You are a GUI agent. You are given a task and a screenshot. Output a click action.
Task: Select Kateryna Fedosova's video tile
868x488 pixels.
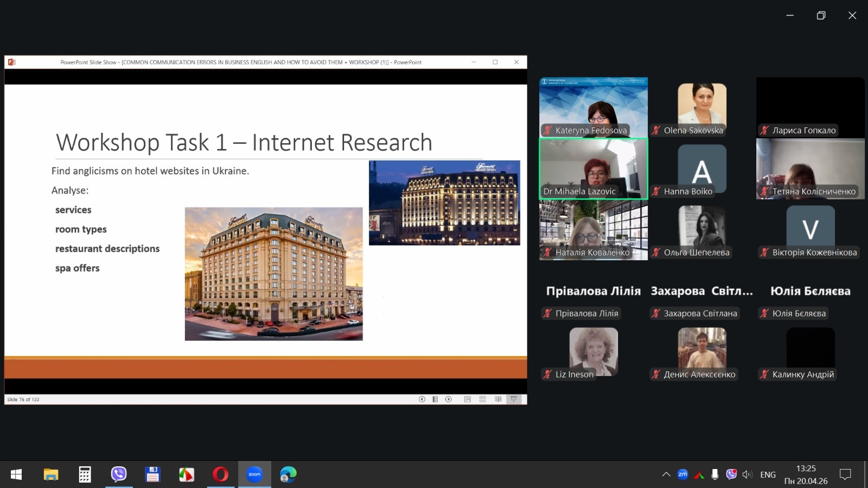pyautogui.click(x=593, y=107)
